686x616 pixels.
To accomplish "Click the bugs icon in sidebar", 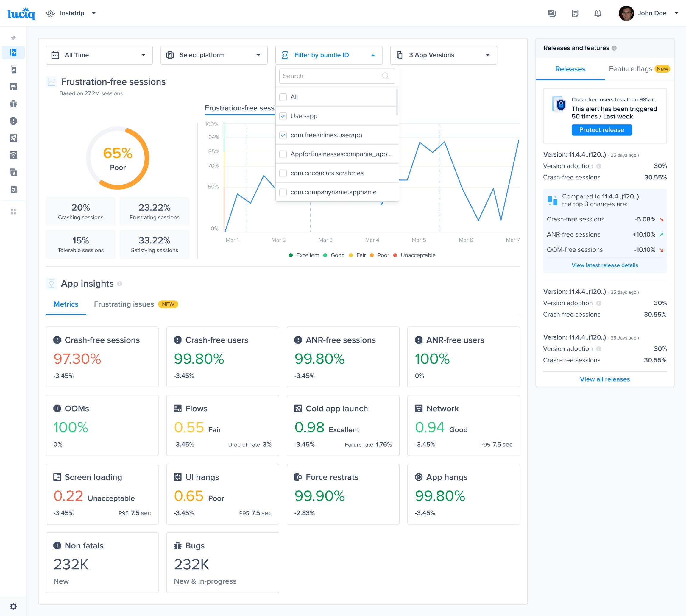I will click(13, 104).
